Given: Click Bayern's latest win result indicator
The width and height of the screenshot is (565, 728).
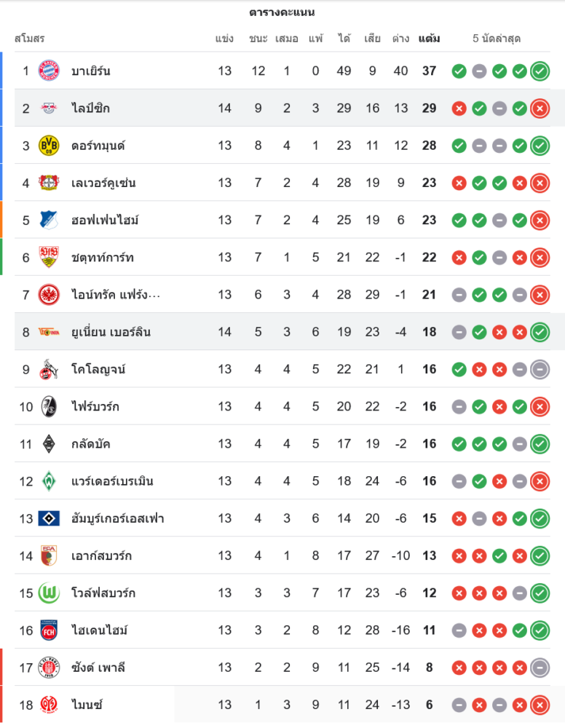Looking at the screenshot, I should pyautogui.click(x=540, y=71).
